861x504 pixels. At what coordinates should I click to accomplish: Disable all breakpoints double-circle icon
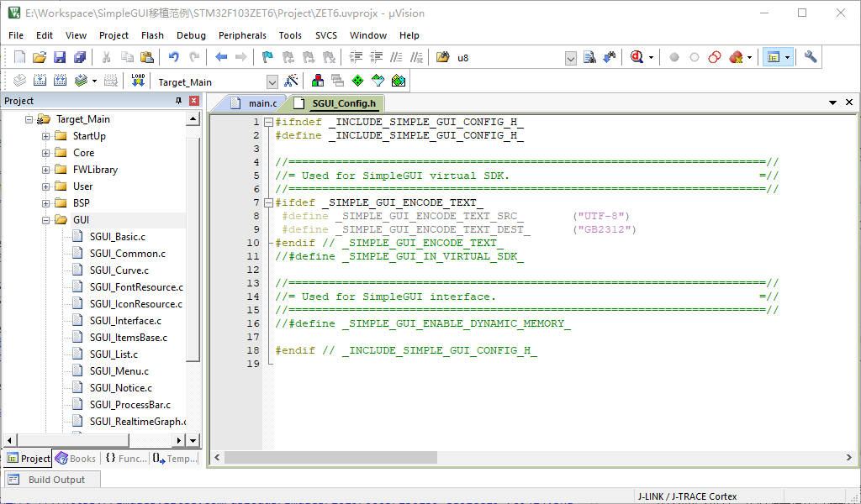point(715,57)
